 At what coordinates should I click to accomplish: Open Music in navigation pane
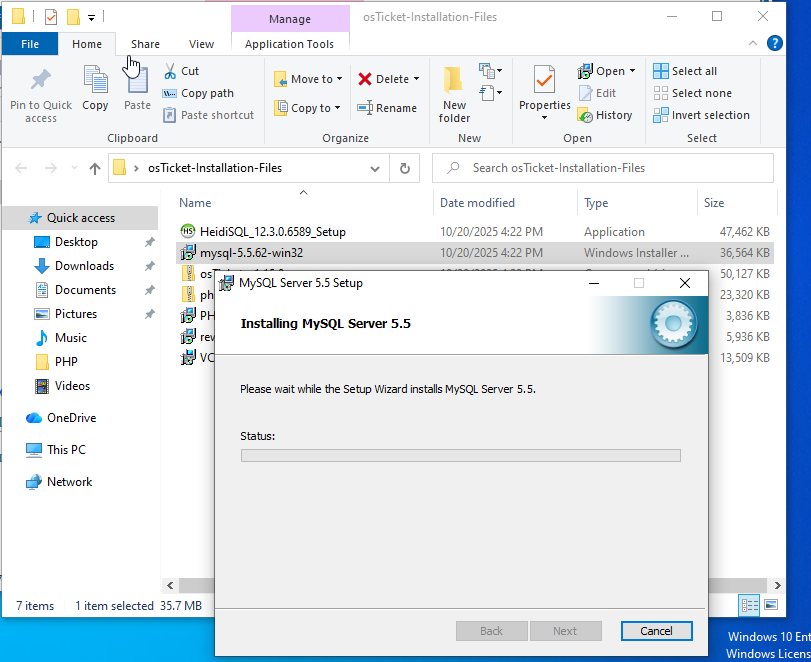click(x=70, y=338)
